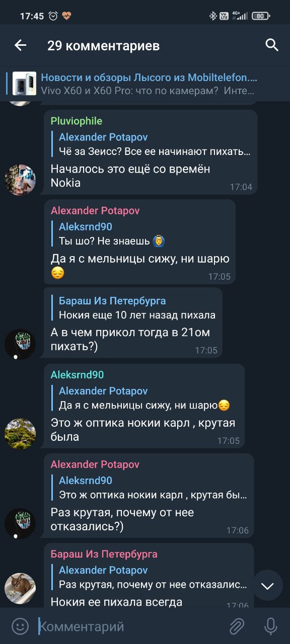290x644 pixels.
Task: Tap the Pluviophile sender name
Action: click(x=77, y=121)
